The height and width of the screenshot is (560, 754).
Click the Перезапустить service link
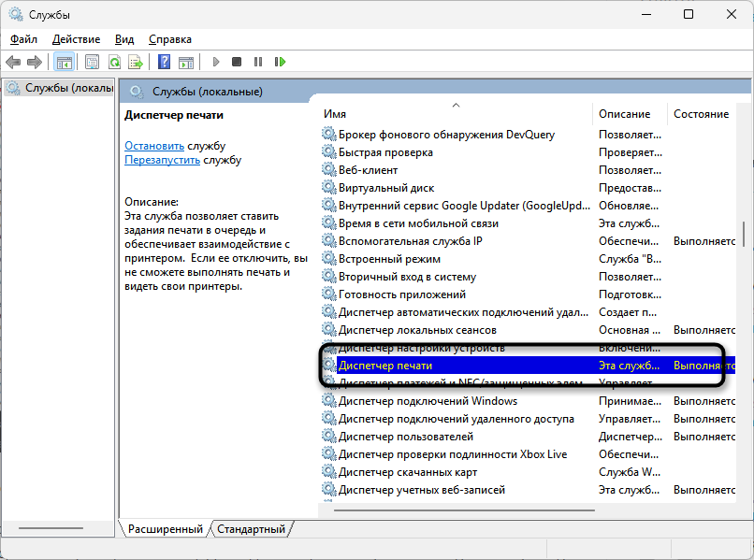coord(162,160)
